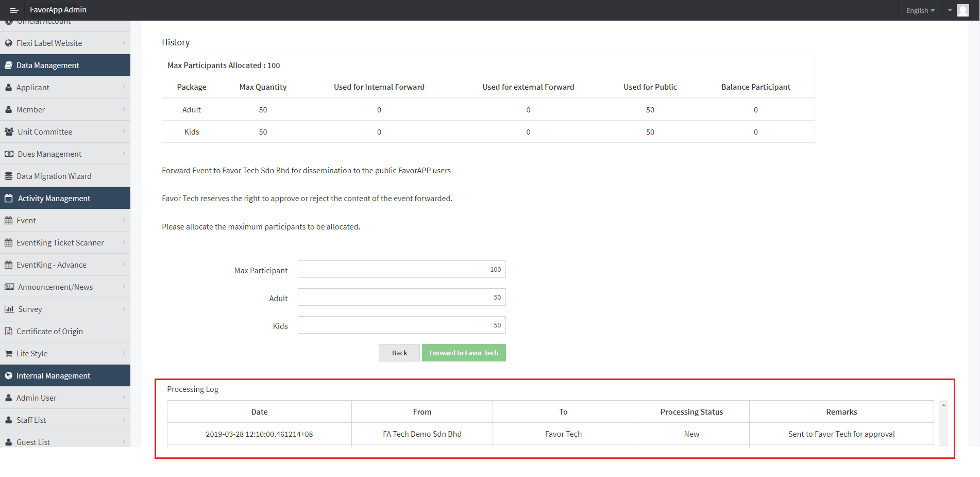Click the Survey bar chart icon
The height and width of the screenshot is (477, 980).
(9, 309)
